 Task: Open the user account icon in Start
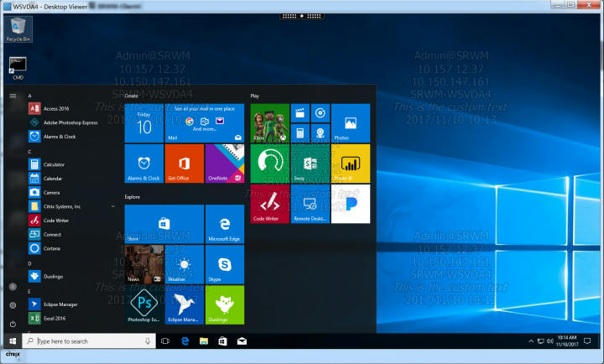point(13,287)
